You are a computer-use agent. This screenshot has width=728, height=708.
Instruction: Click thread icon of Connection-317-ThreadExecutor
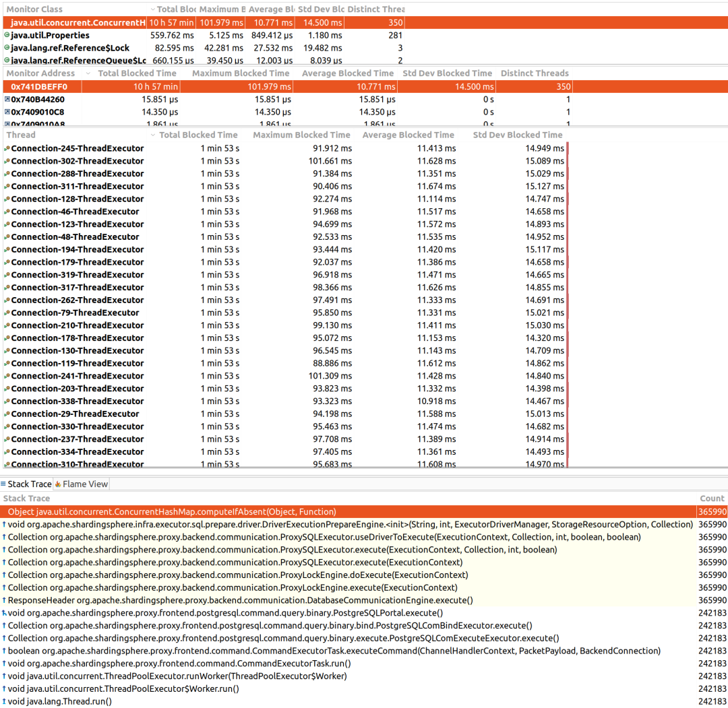(7, 287)
